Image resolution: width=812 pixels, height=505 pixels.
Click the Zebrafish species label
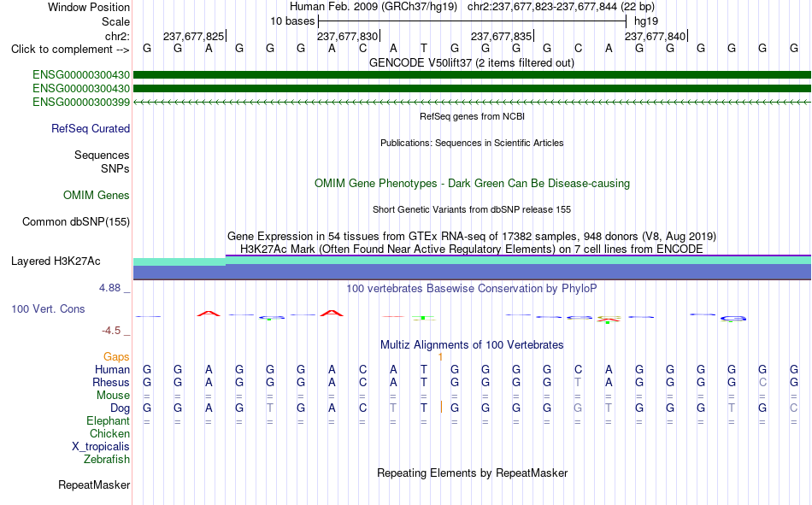[x=107, y=459]
